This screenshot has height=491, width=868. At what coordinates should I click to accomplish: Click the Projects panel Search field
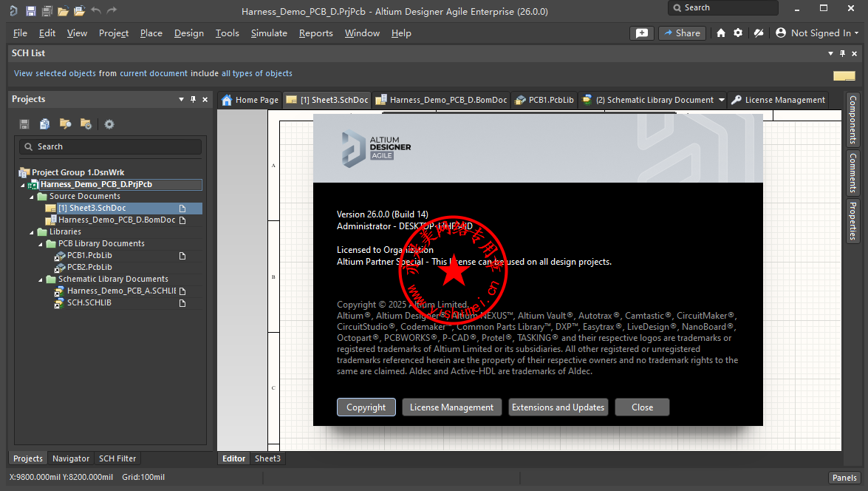click(x=111, y=146)
